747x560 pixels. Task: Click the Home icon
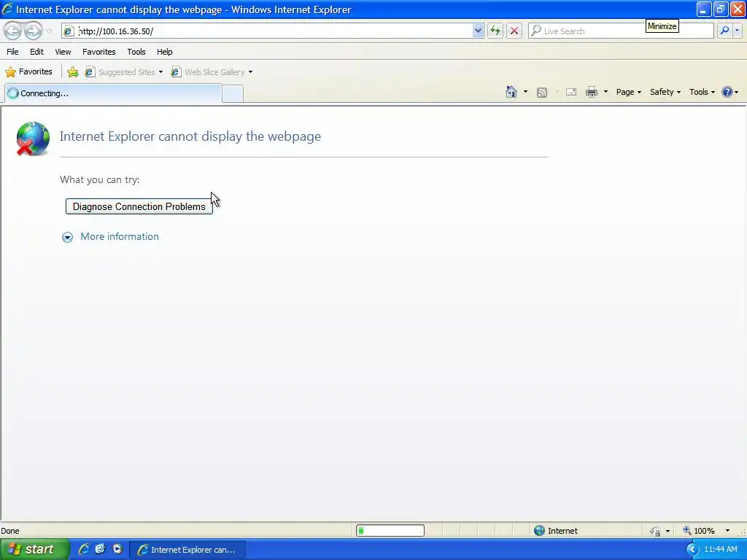[511, 92]
